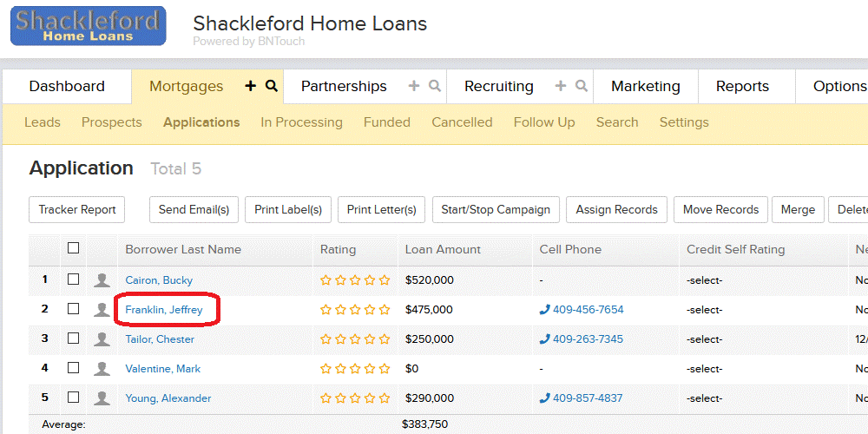Open Credit Self Rating dropdown for Cairon, Bucky
868x434 pixels.
704,280
